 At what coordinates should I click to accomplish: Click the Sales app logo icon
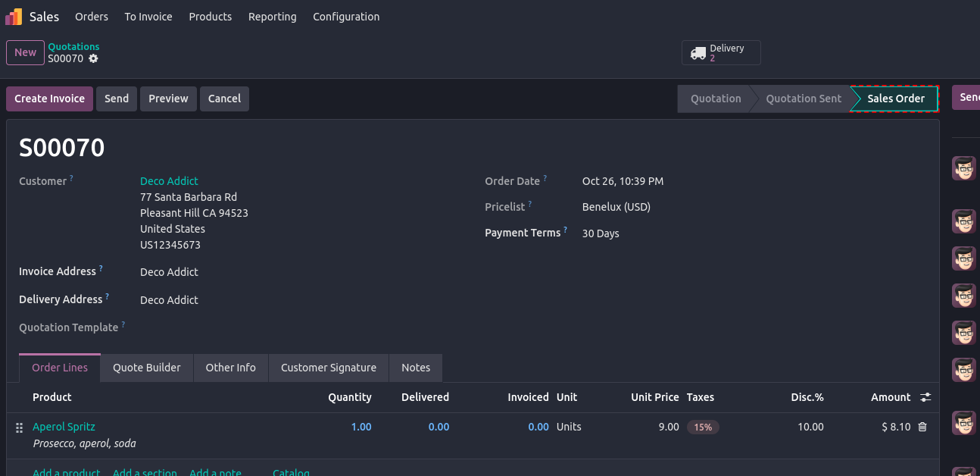click(14, 17)
